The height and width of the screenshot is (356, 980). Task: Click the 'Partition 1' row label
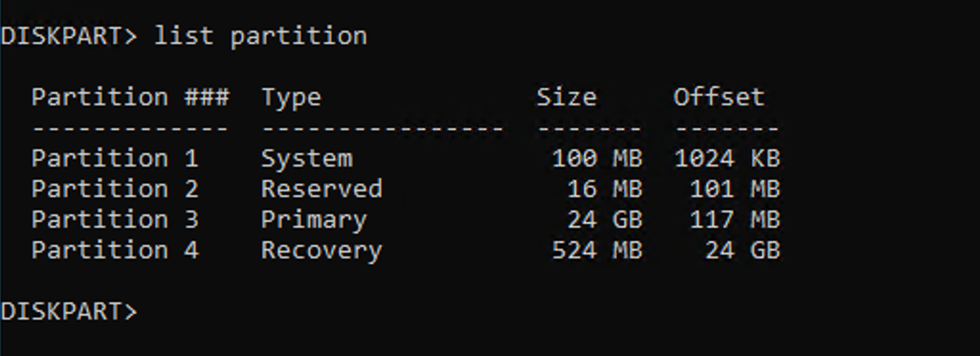coord(115,158)
